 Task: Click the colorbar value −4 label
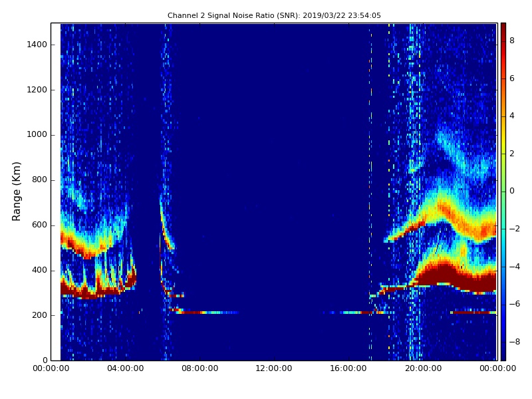pos(514,267)
